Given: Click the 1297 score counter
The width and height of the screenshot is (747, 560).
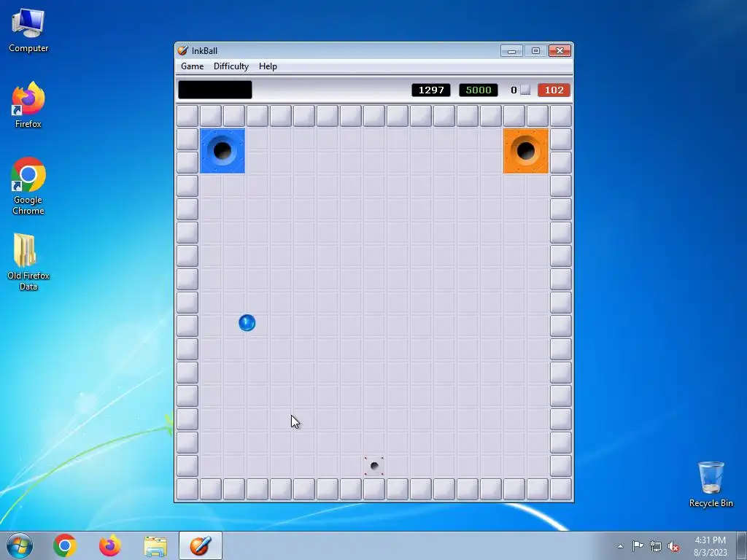Looking at the screenshot, I should 431,90.
